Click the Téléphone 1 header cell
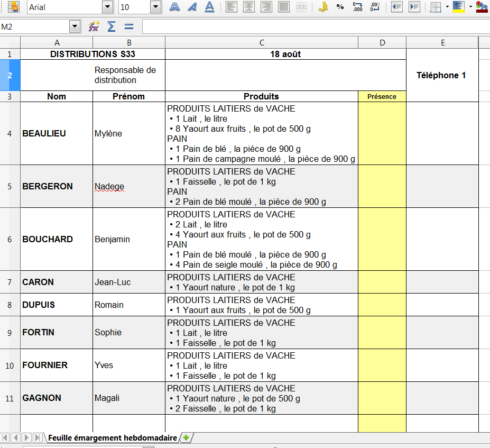This screenshot has height=448, width=490. pyautogui.click(x=442, y=75)
